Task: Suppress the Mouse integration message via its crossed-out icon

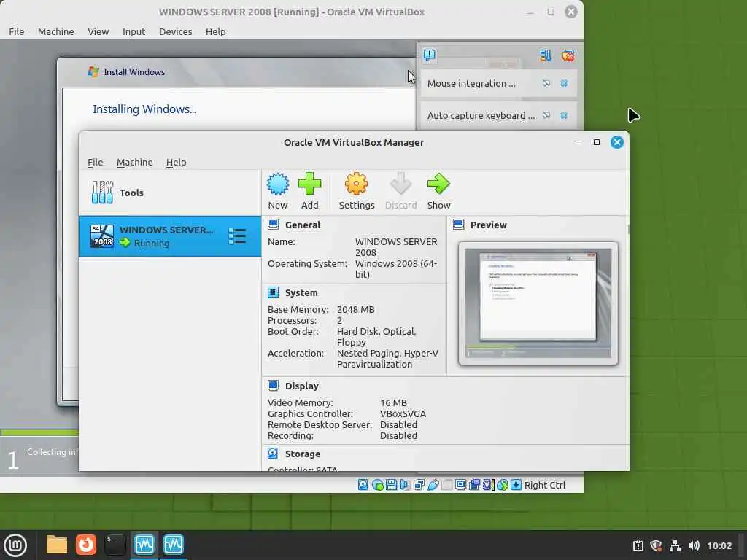Action: [x=546, y=83]
